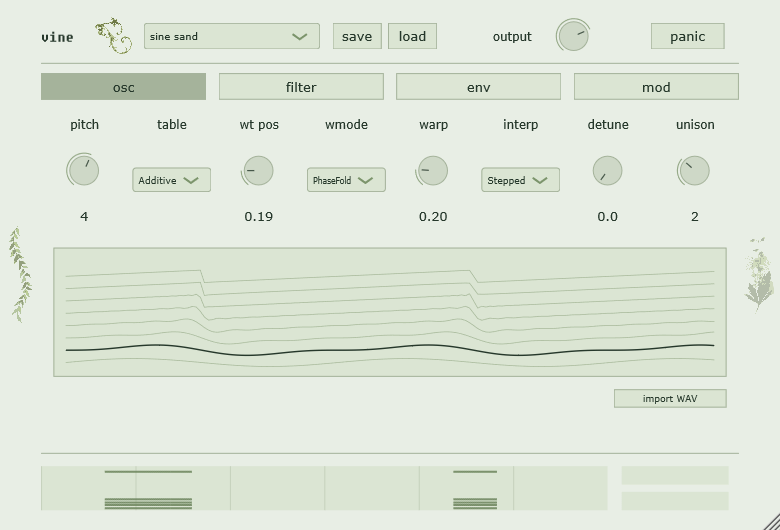Click the detune value 0.0

pos(608,216)
